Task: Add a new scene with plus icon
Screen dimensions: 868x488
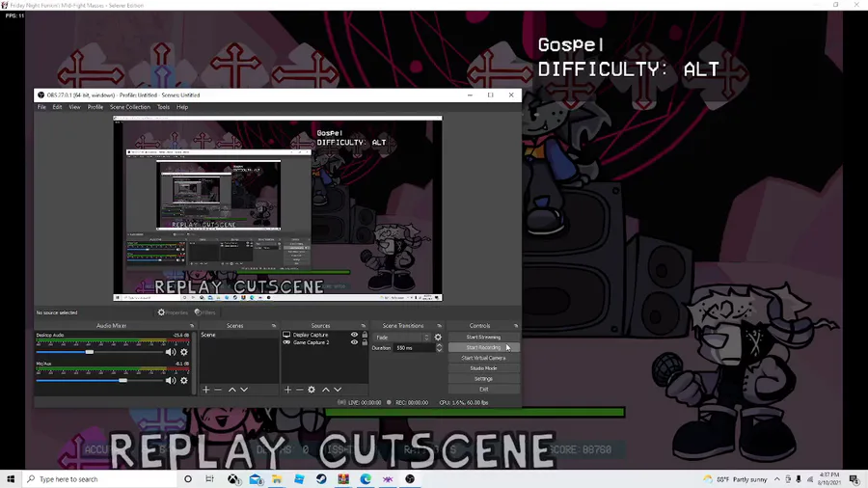Action: [x=206, y=390]
